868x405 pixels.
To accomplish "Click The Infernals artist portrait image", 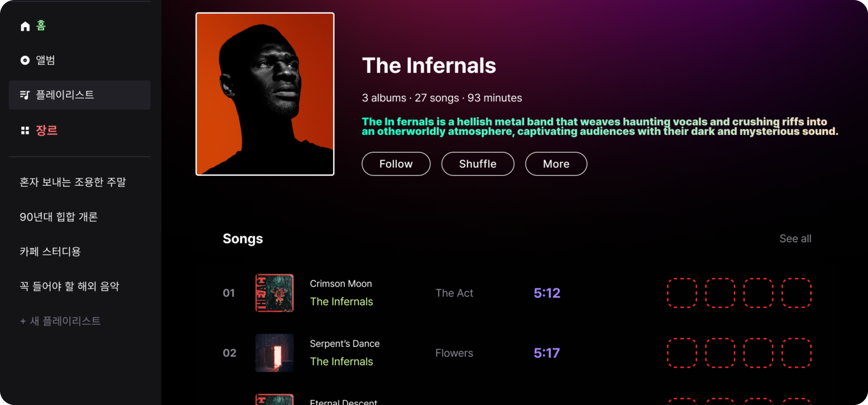I will pos(265,94).
